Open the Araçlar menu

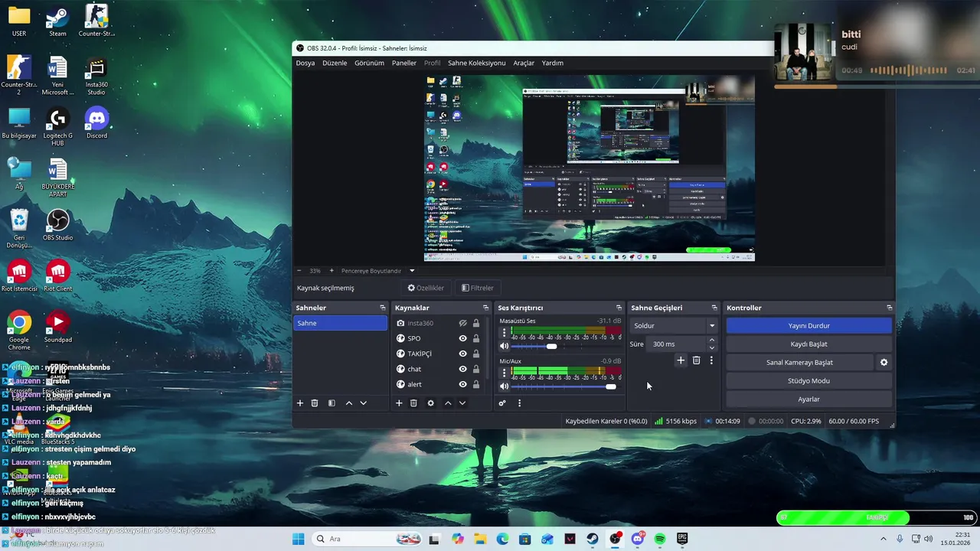pyautogui.click(x=524, y=63)
